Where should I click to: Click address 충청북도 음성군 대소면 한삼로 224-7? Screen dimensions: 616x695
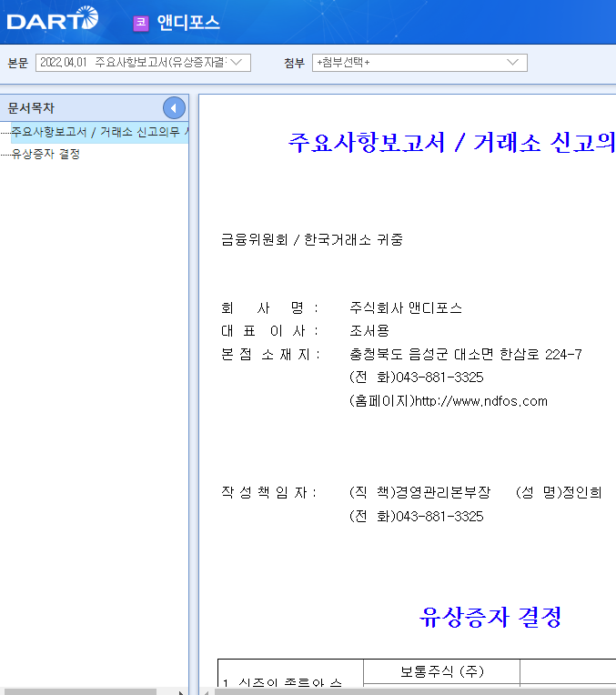[466, 354]
